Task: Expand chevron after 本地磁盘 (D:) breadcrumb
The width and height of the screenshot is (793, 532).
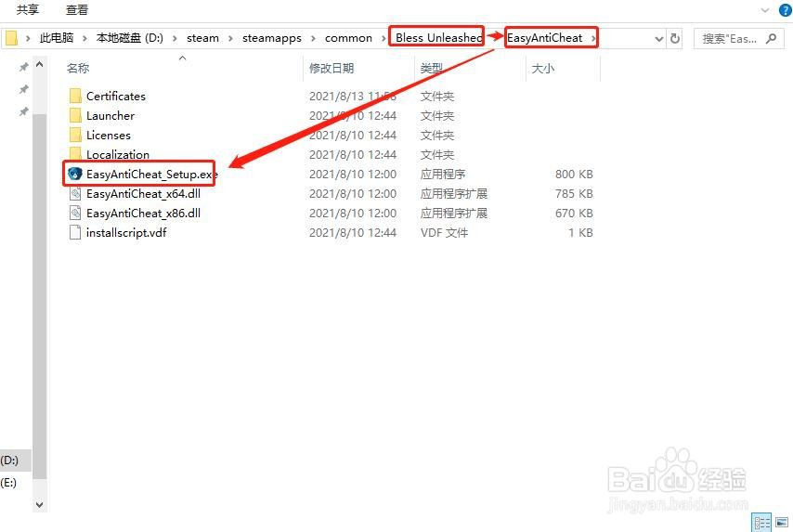Action: [x=175, y=38]
